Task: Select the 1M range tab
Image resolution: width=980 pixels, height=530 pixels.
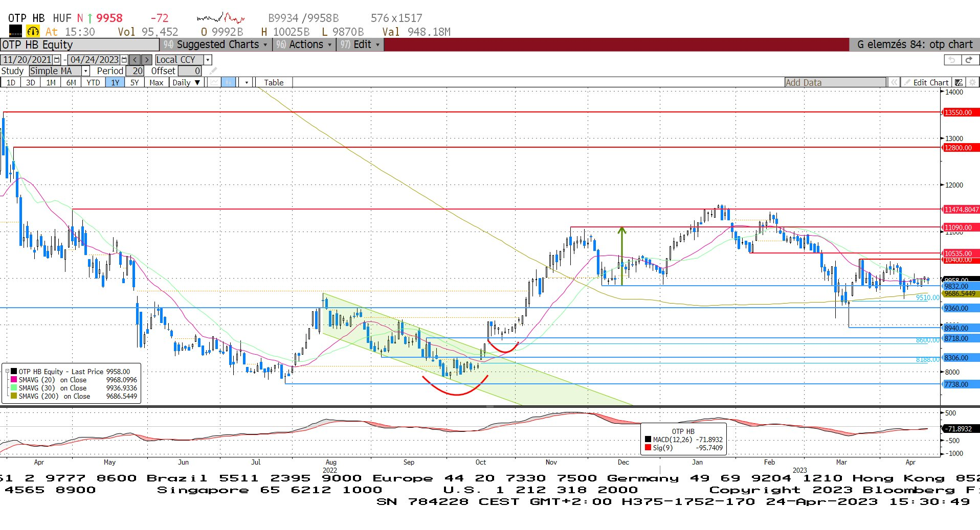Action: 51,82
